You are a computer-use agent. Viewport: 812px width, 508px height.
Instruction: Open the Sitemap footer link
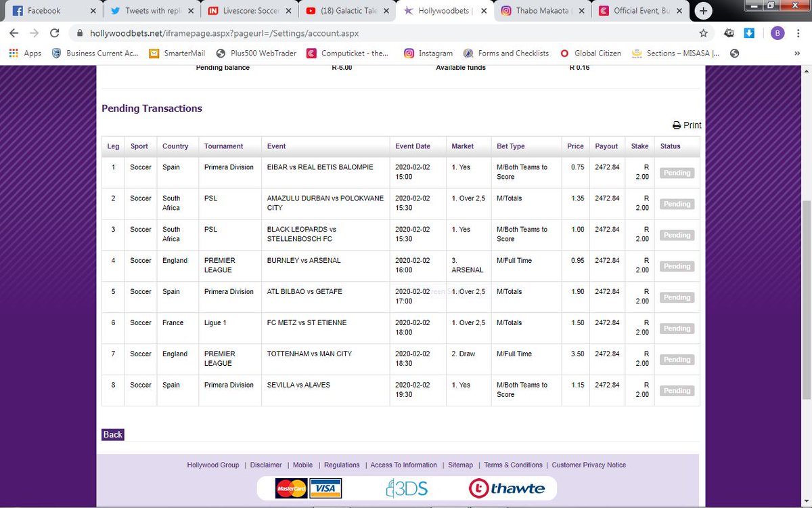click(461, 465)
